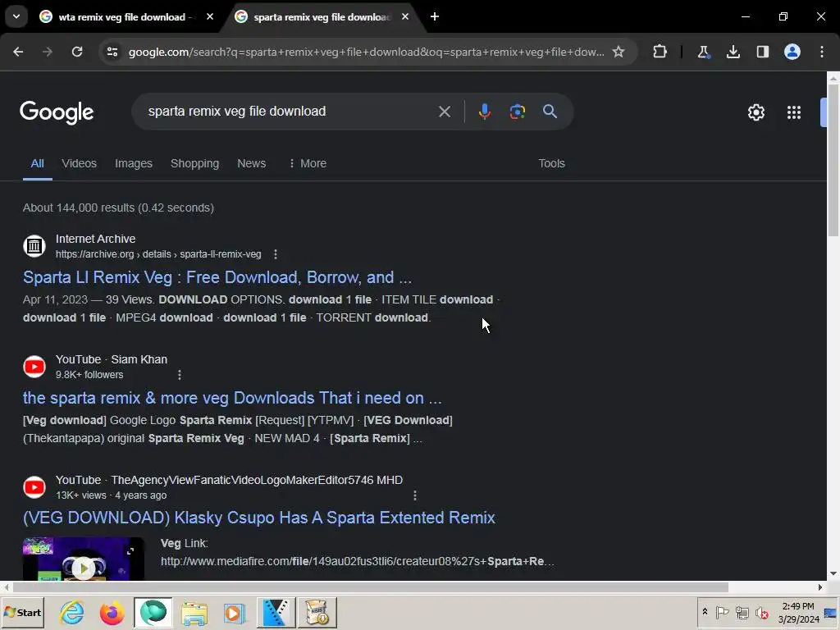840x630 pixels.
Task: Click the vertical page scrollbar thumb
Action: [833, 160]
